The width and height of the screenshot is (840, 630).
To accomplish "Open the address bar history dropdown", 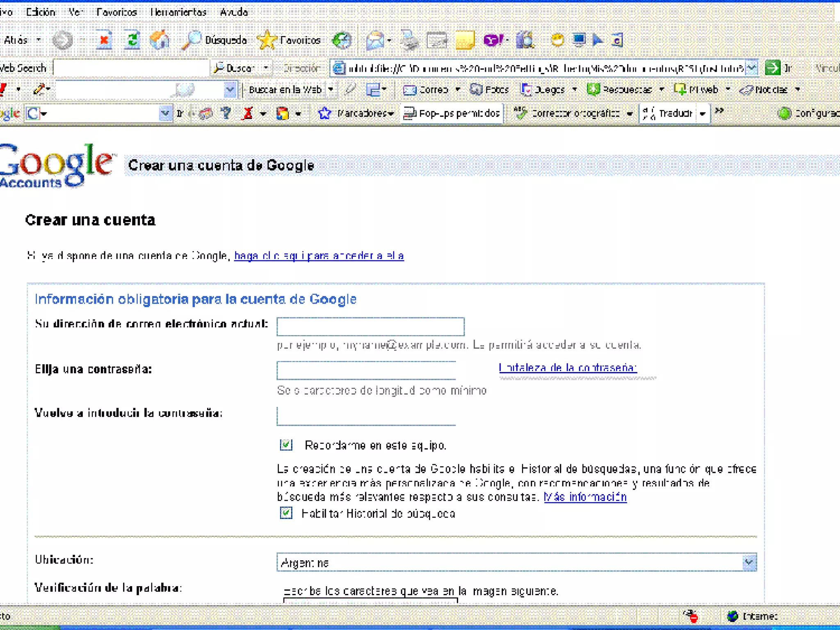I will pos(751,68).
